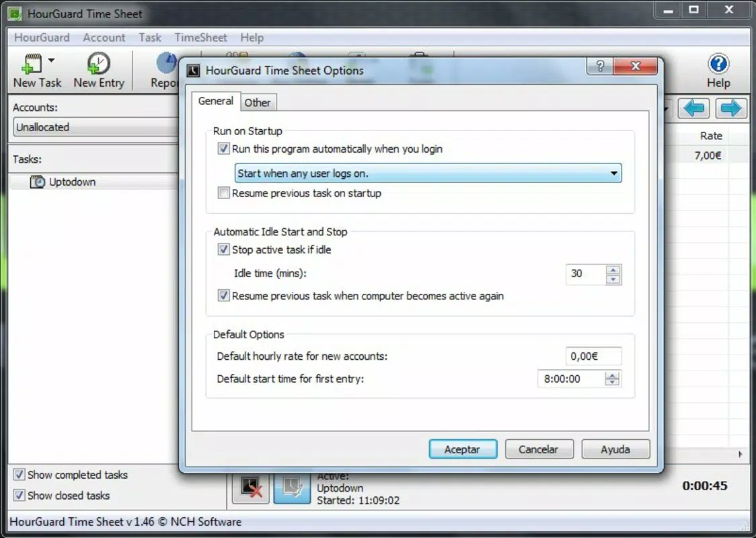This screenshot has width=756, height=538.
Task: Click the New Task toolbar icon
Action: [32, 63]
